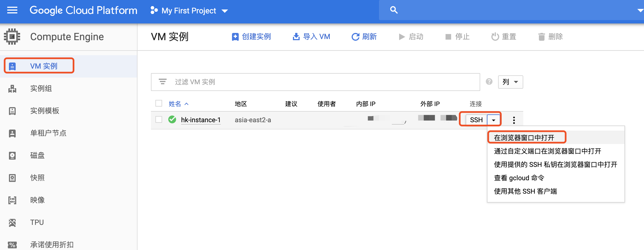Click the asia-east2-a region cell

click(253, 120)
